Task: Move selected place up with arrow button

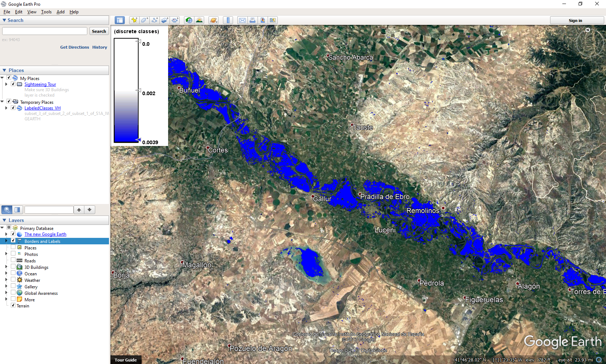Action: (79, 210)
